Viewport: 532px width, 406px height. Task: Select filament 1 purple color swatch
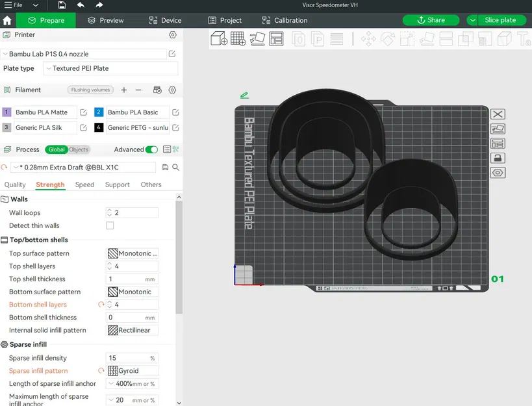pos(6,112)
